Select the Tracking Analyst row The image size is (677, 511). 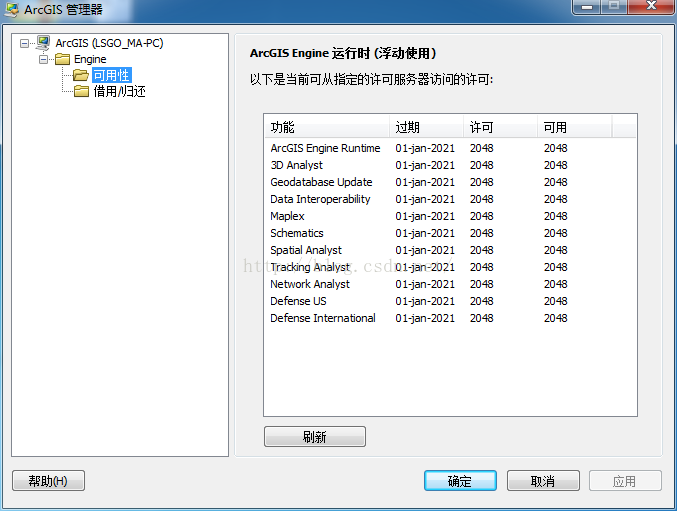(450, 267)
